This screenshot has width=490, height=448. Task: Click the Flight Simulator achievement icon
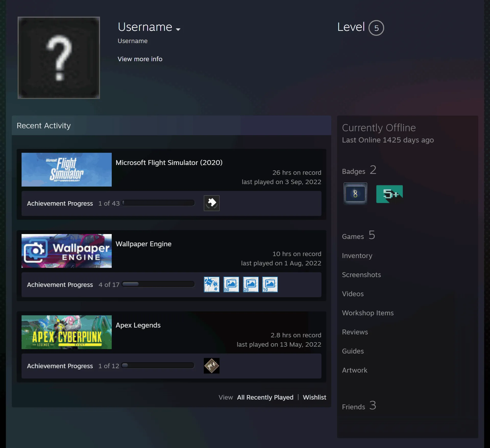(x=212, y=203)
